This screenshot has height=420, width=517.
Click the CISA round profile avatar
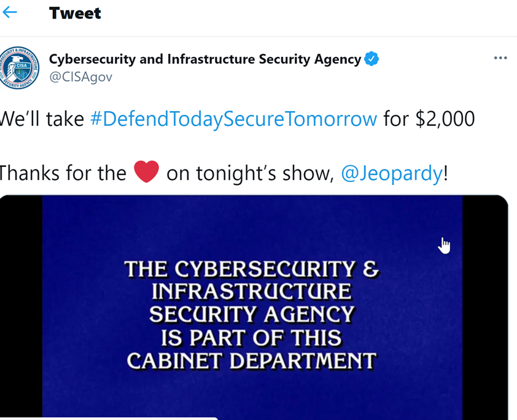[x=18, y=67]
